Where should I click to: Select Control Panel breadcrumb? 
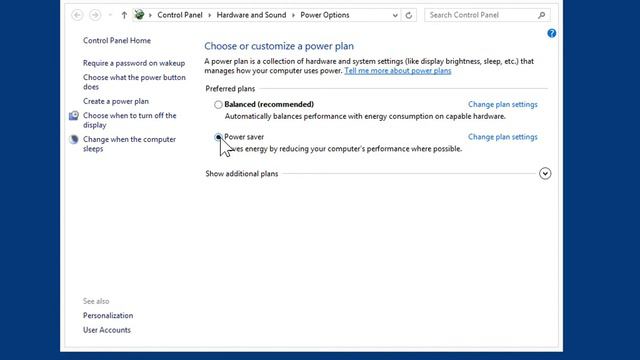tap(180, 15)
